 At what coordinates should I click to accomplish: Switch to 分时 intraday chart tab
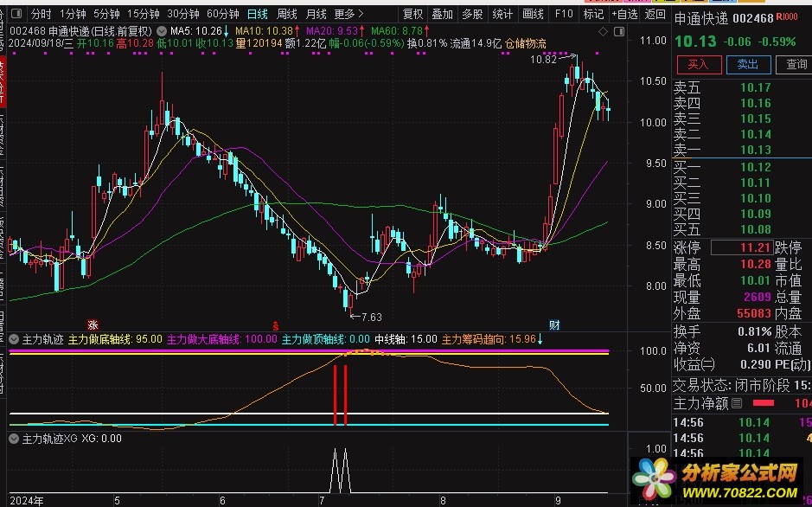click(41, 14)
